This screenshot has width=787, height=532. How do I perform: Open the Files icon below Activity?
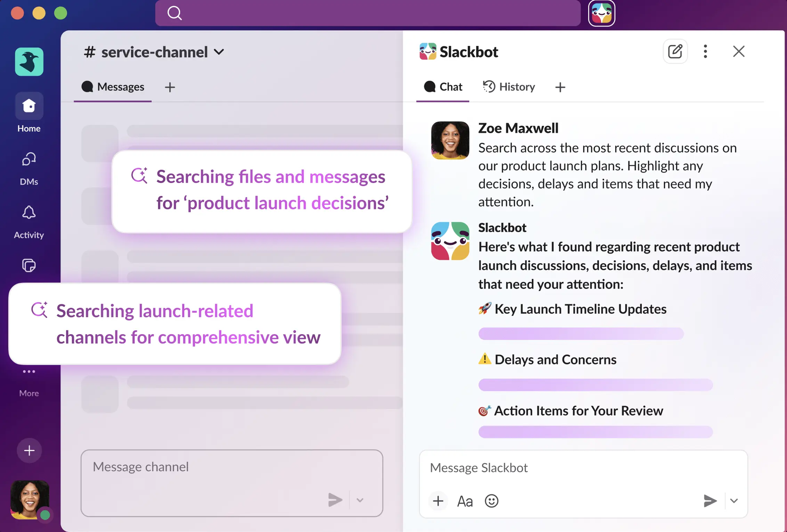[29, 266]
